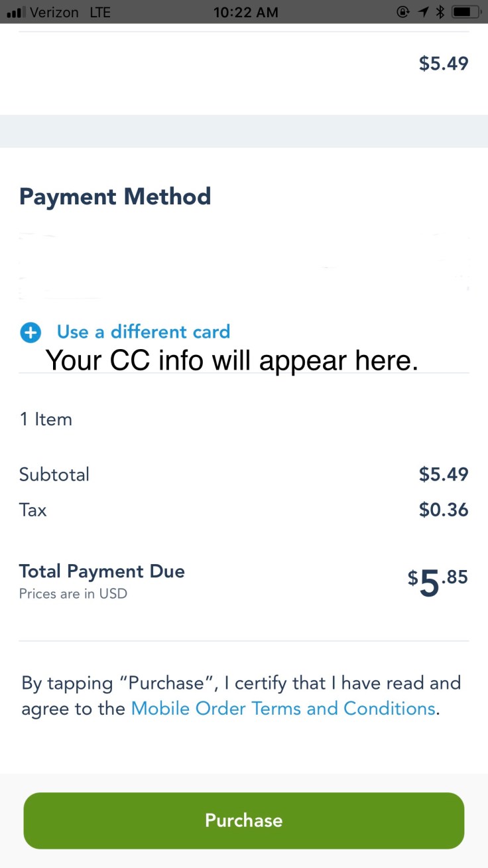Open Mobile Order Terms and Conditions link
488x868 pixels.
click(x=283, y=708)
